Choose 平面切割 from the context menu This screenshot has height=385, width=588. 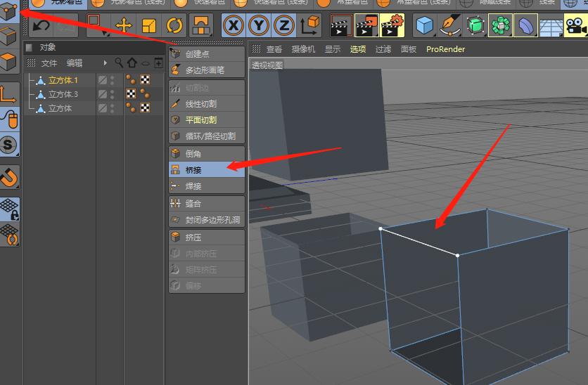tap(207, 120)
